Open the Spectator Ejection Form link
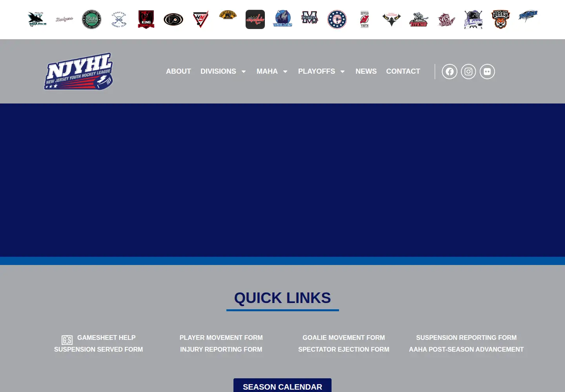565x392 pixels. (344, 349)
